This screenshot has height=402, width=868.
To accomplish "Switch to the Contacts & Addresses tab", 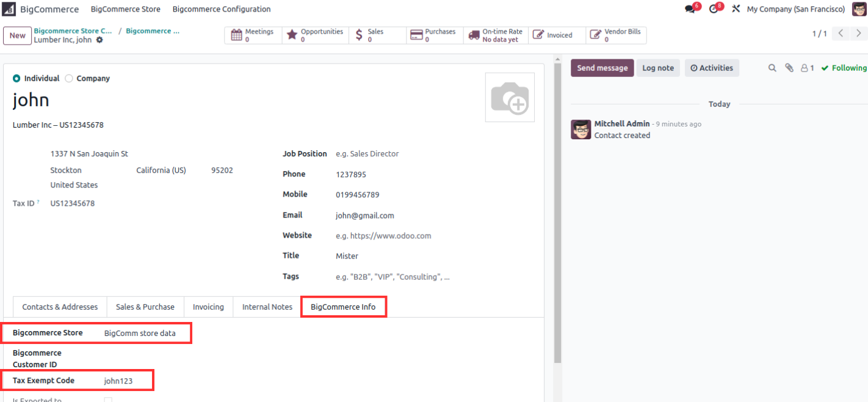I will coord(60,307).
